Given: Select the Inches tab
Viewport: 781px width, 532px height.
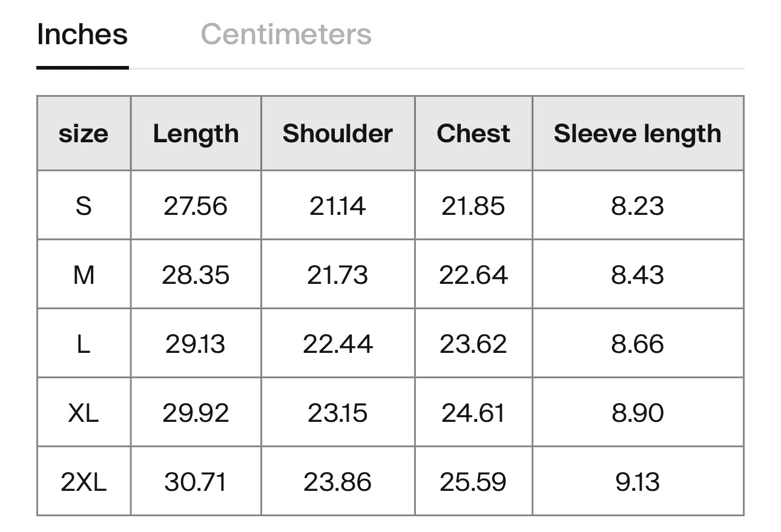Looking at the screenshot, I should (x=82, y=34).
